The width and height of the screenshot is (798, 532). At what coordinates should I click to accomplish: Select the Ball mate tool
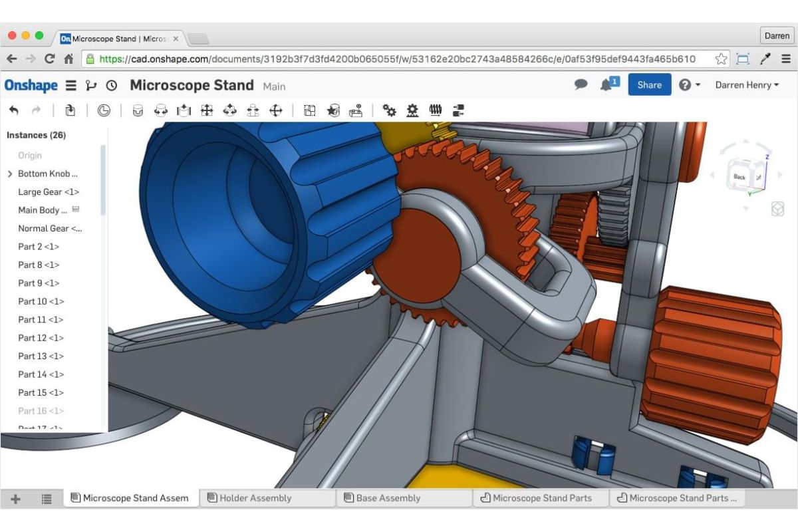[x=276, y=110]
